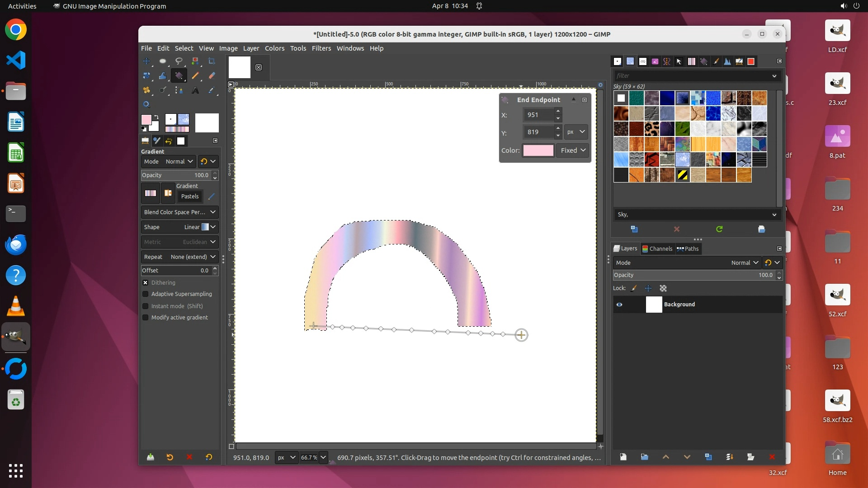Select the Free Select lasso tool
Image resolution: width=868 pixels, height=488 pixels.
[179, 61]
